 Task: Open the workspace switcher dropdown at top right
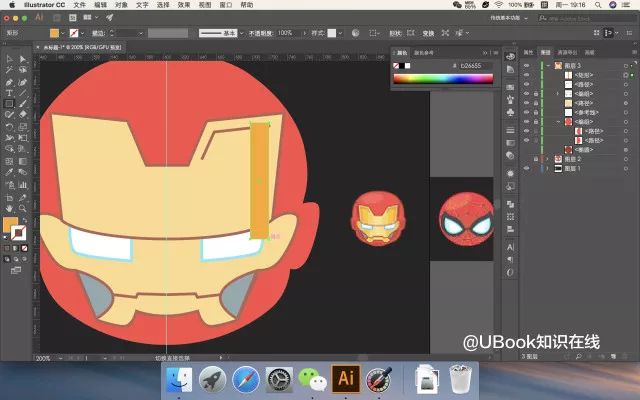509,18
